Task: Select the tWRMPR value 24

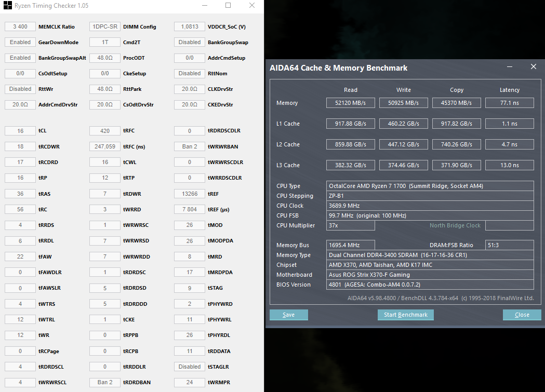Action: pos(190,382)
